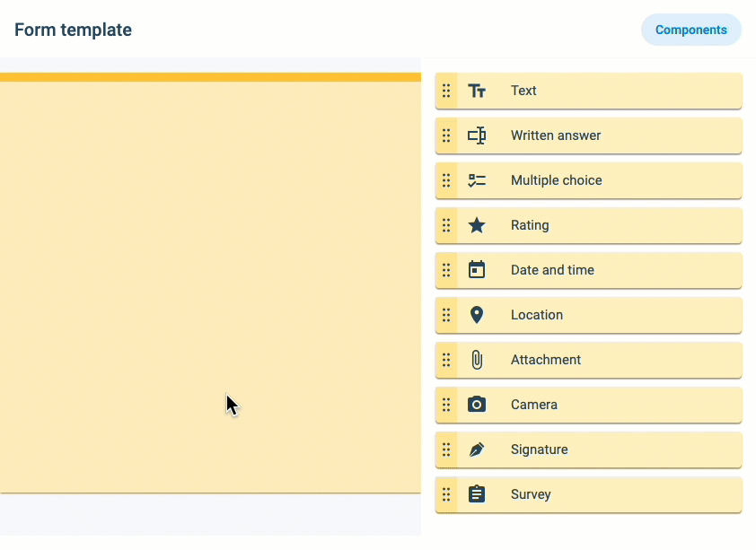Toggle the Components panel button
This screenshot has height=550, width=756.
point(691,30)
